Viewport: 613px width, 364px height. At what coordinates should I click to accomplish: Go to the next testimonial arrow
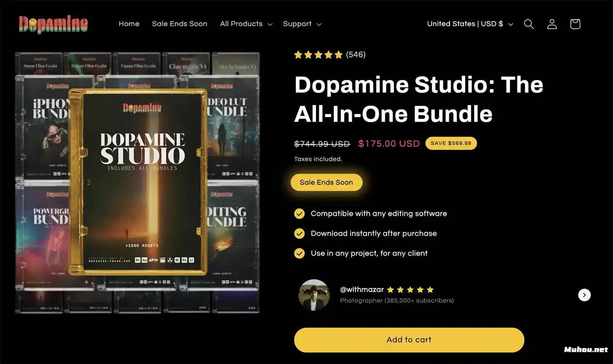tap(584, 295)
